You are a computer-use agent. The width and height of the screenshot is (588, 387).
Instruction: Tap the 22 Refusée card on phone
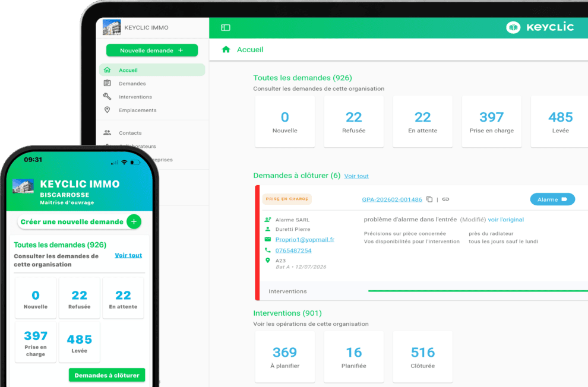(80, 299)
